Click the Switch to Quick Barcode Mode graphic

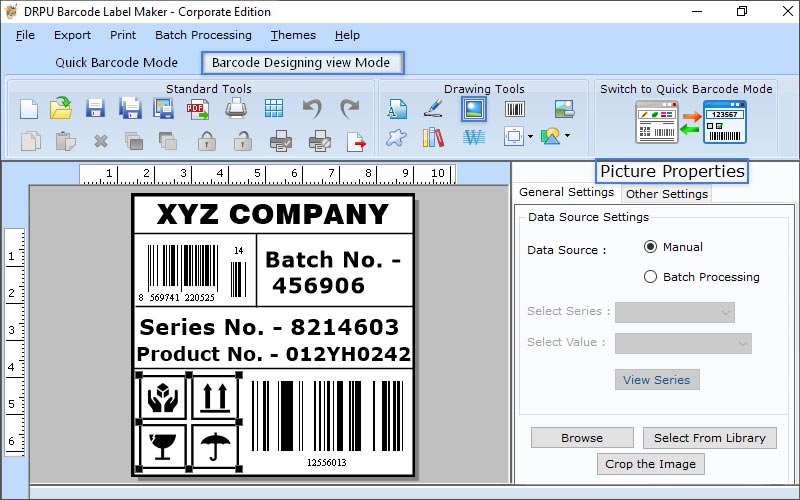(691, 122)
